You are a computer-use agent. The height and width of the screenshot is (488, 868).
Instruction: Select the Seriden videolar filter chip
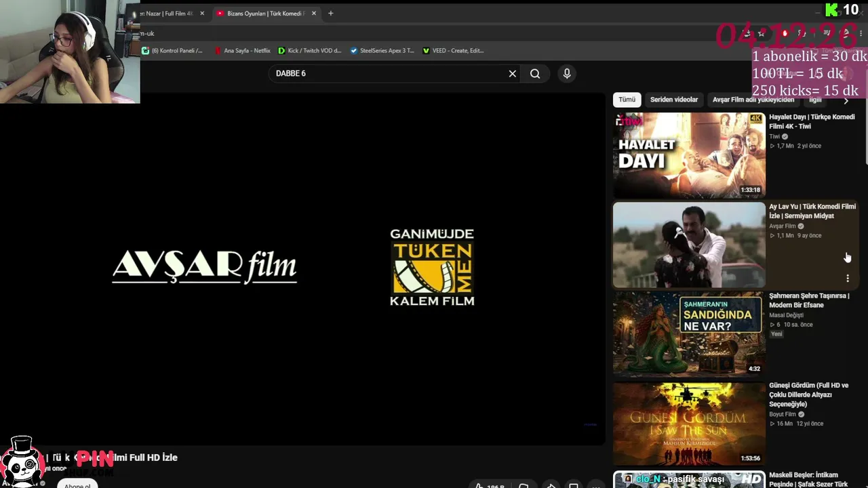click(x=674, y=100)
